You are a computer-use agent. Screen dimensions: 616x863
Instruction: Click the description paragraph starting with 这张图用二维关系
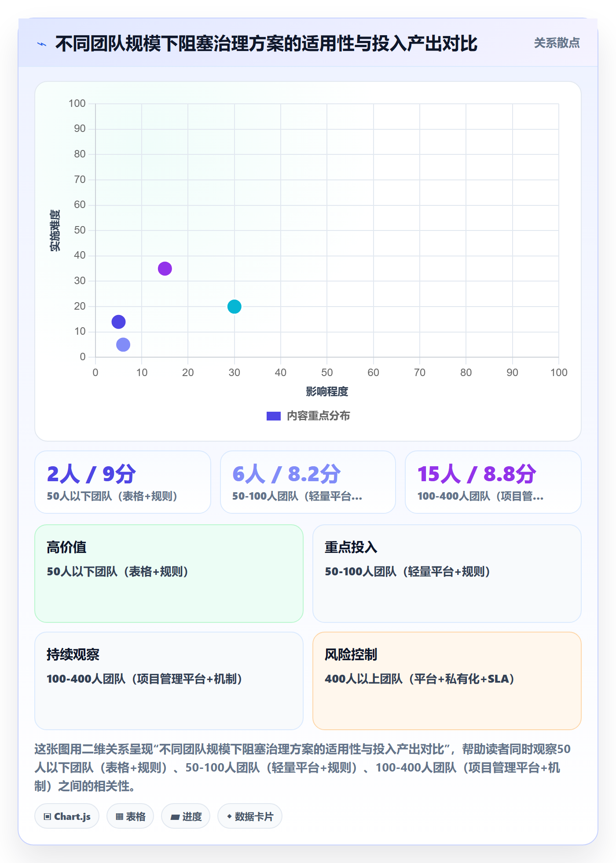303,768
